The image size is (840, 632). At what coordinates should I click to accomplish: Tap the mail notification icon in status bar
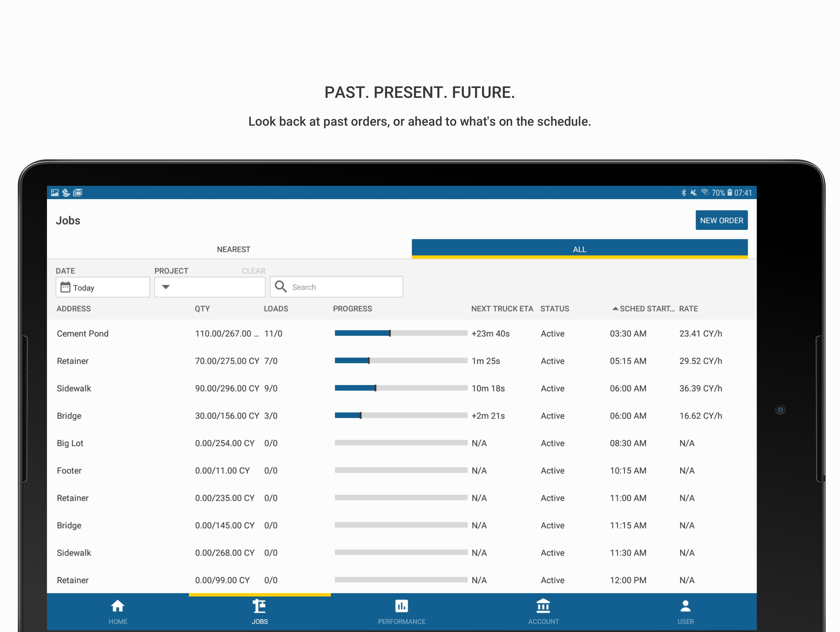tap(78, 193)
